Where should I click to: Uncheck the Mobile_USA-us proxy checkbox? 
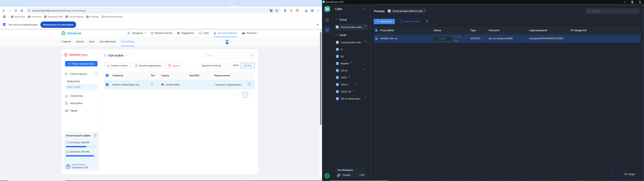(x=376, y=39)
